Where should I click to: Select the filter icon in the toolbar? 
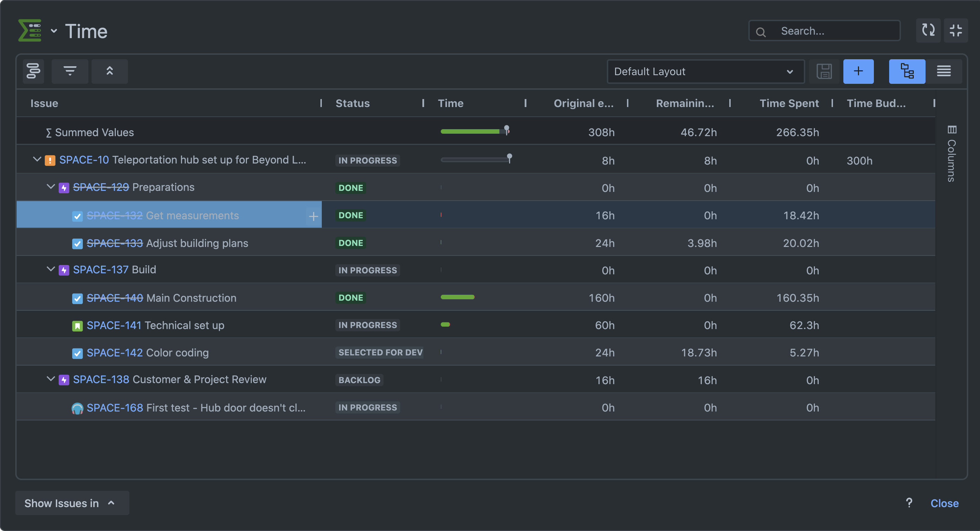[x=70, y=71]
